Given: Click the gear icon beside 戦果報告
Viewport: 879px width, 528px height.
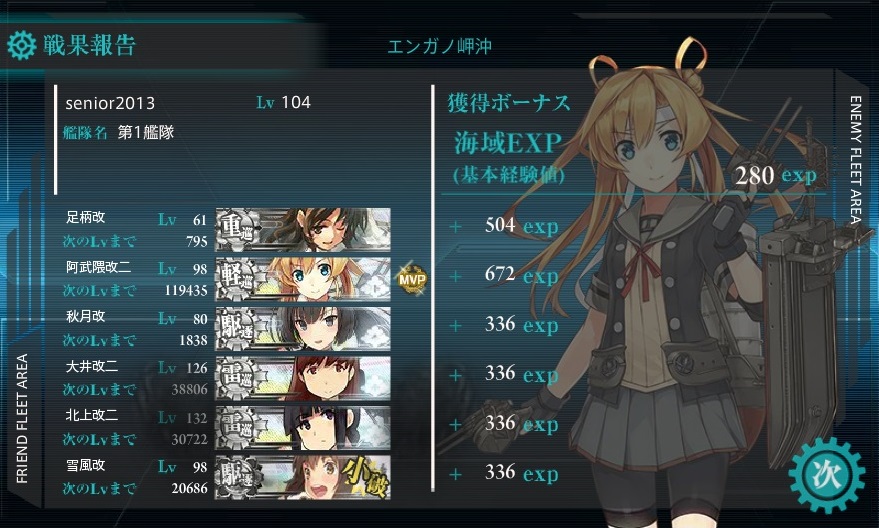Looking at the screenshot, I should tap(22, 45).
